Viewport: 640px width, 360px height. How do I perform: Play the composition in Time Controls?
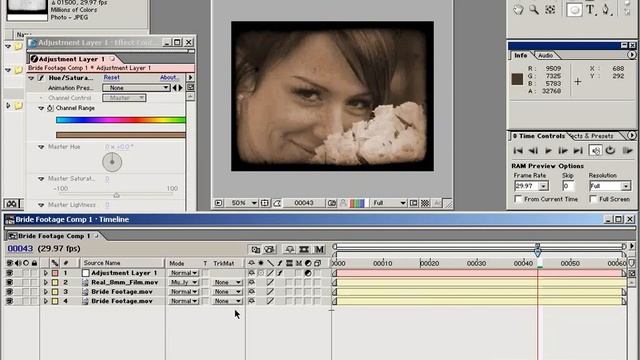(548, 151)
